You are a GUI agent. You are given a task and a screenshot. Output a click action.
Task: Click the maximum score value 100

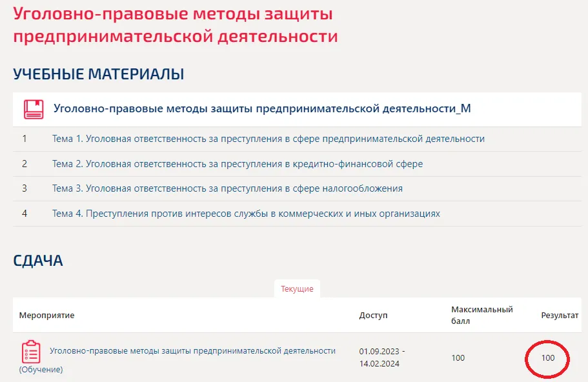tap(458, 358)
